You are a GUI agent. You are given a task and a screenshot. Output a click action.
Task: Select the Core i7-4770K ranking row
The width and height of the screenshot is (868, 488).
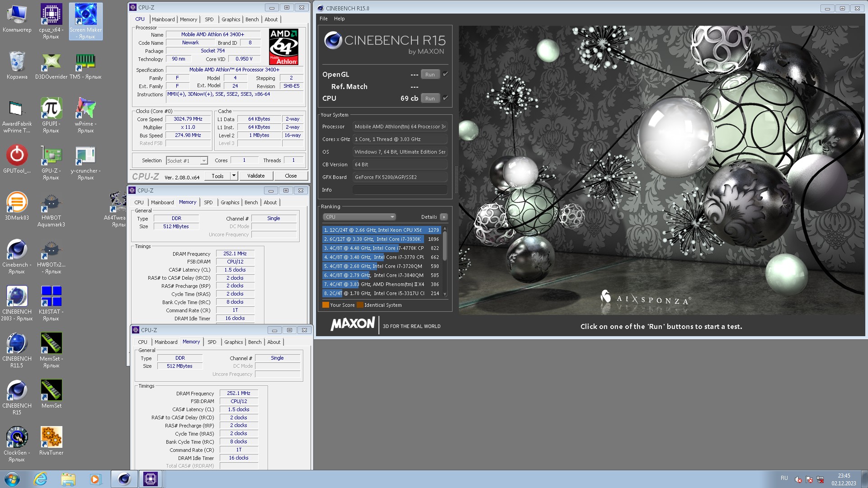click(381, 248)
